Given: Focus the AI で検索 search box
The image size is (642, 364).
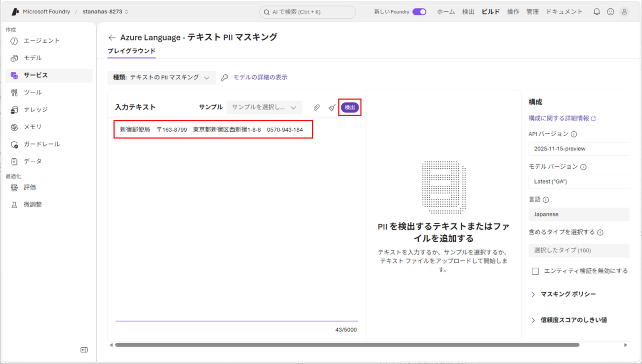Looking at the screenshot, I should tap(307, 12).
